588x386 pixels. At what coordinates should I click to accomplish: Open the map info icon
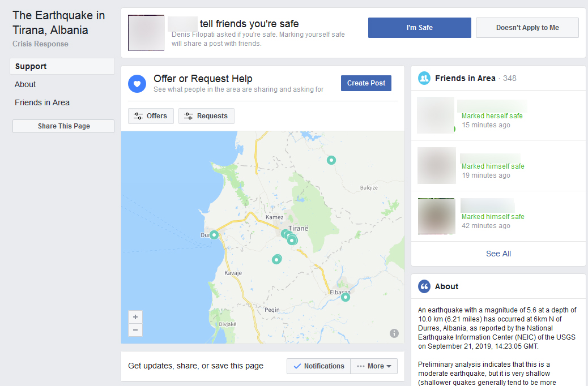[x=394, y=333]
